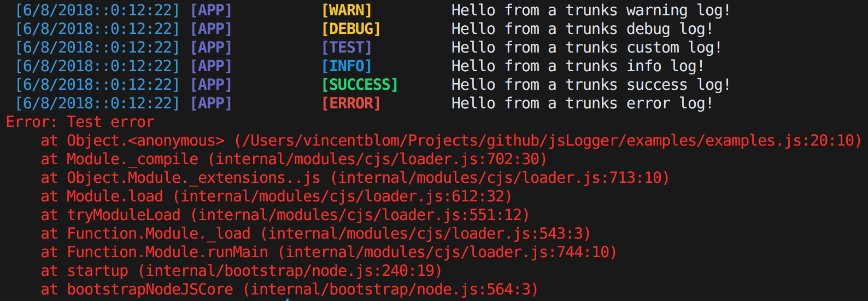The height and width of the screenshot is (301, 868).
Task: Click the tryModuleLoad stack frame text
Action: [x=124, y=215]
